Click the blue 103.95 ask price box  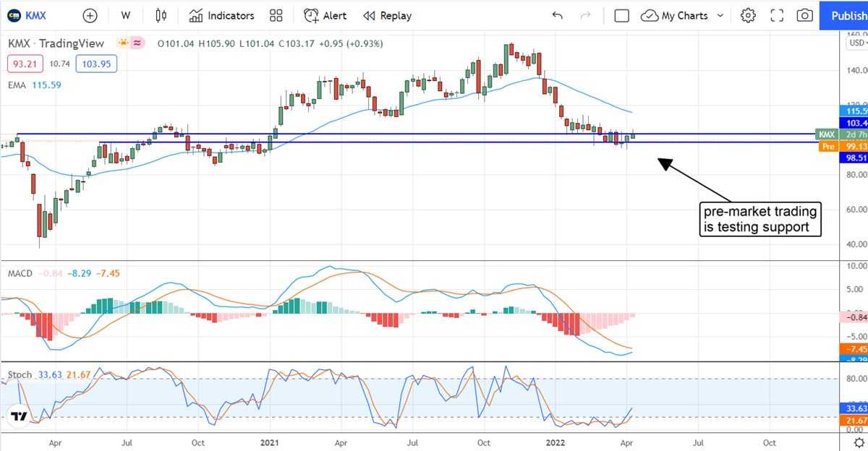95,64
